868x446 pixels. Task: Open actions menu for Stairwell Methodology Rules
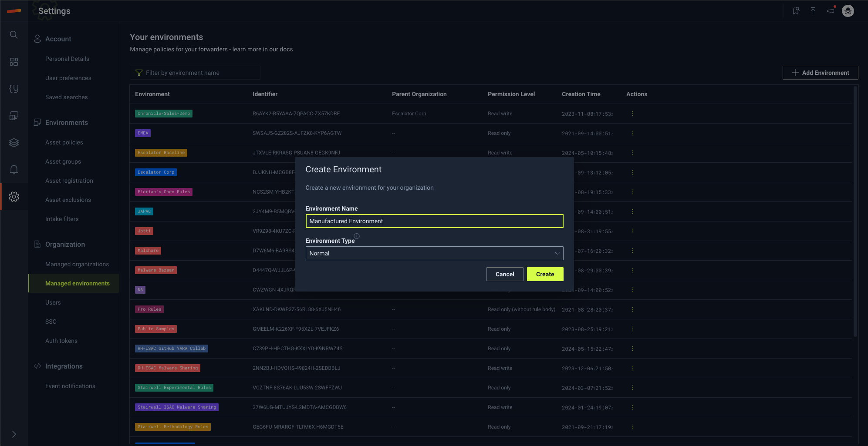(632, 427)
